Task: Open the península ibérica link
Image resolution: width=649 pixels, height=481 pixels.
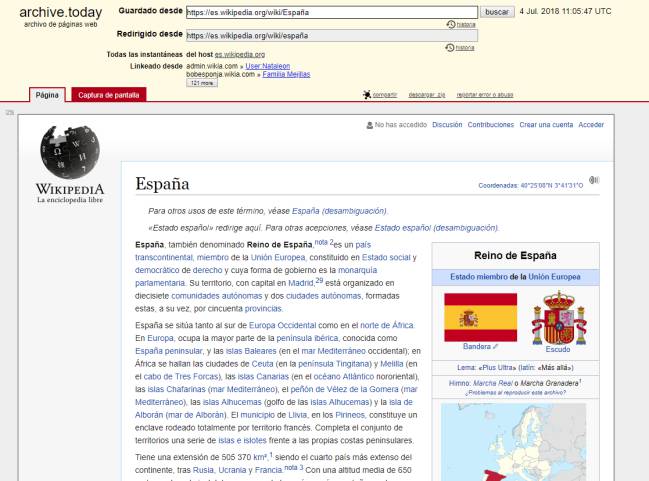Action: tap(307, 338)
